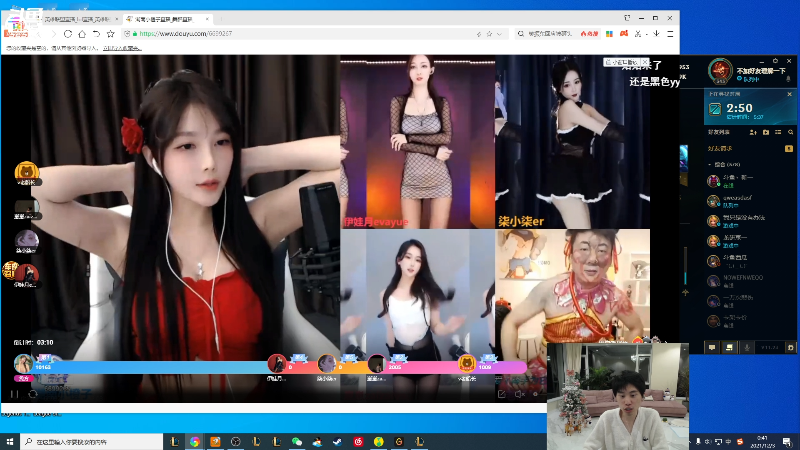The image size is (800, 450).
Task: Expand the address bar dropdown arrow
Action: (x=499, y=34)
